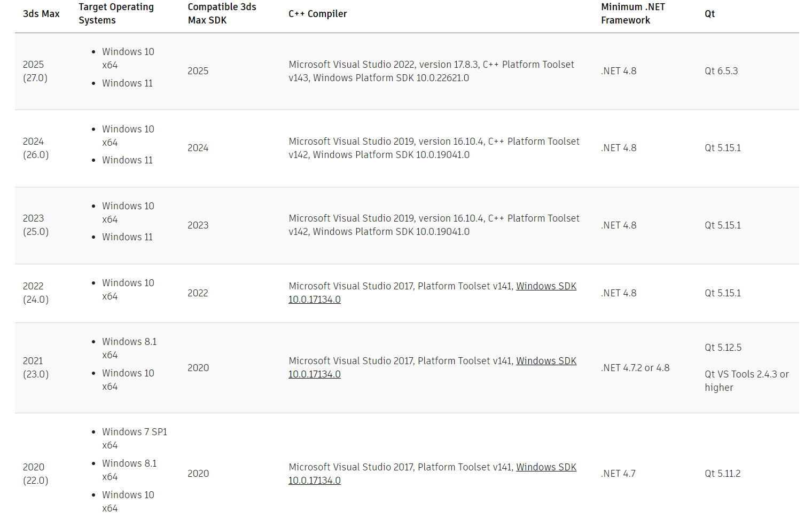This screenshot has height=527, width=812.
Task: Select the 2024 (26.0) version cell
Action: coord(36,148)
